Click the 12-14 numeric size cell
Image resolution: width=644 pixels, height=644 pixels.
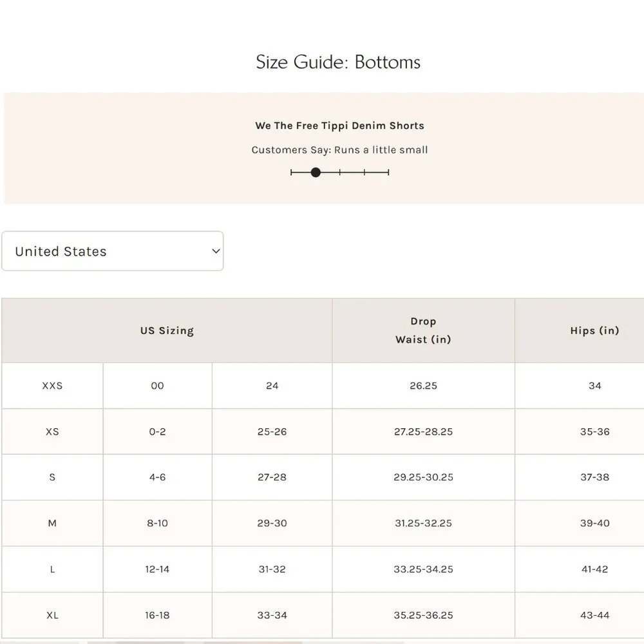click(x=157, y=569)
